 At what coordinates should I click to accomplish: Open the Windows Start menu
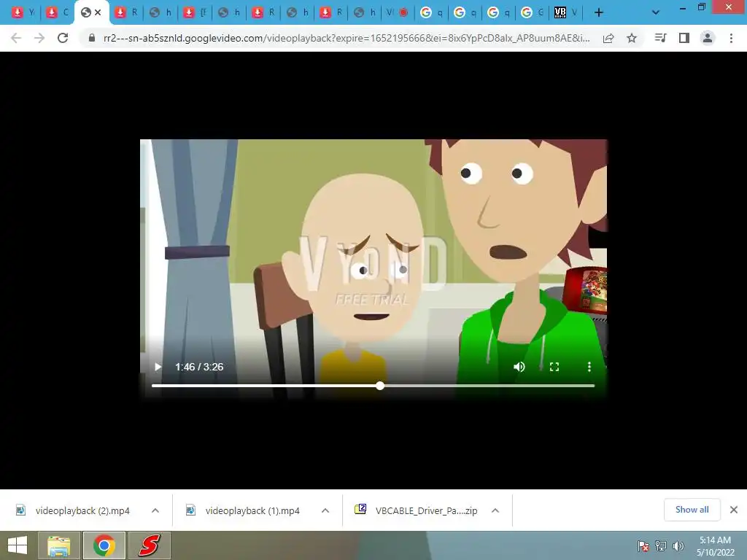tap(18, 545)
